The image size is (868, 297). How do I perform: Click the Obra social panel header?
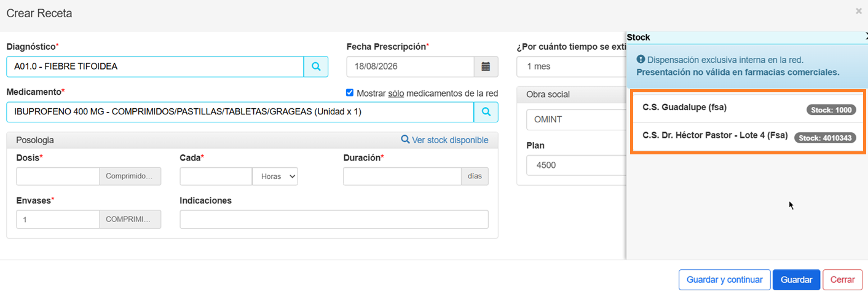coord(572,94)
